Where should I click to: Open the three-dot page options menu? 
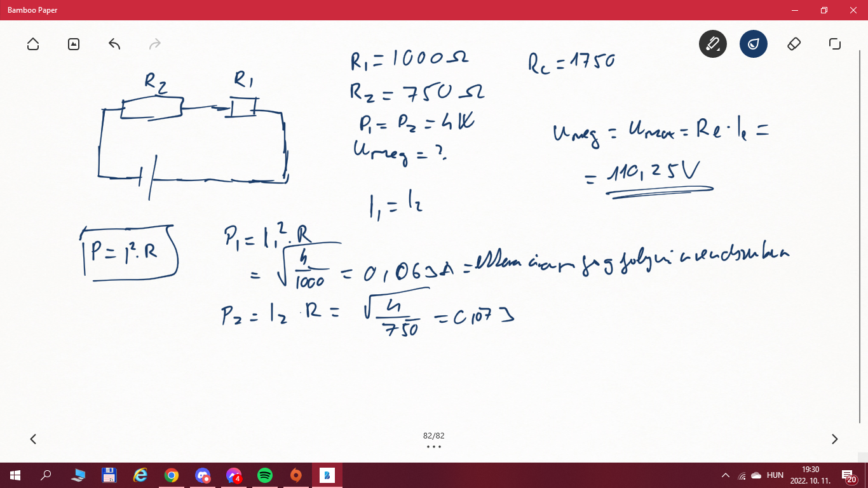point(433,447)
